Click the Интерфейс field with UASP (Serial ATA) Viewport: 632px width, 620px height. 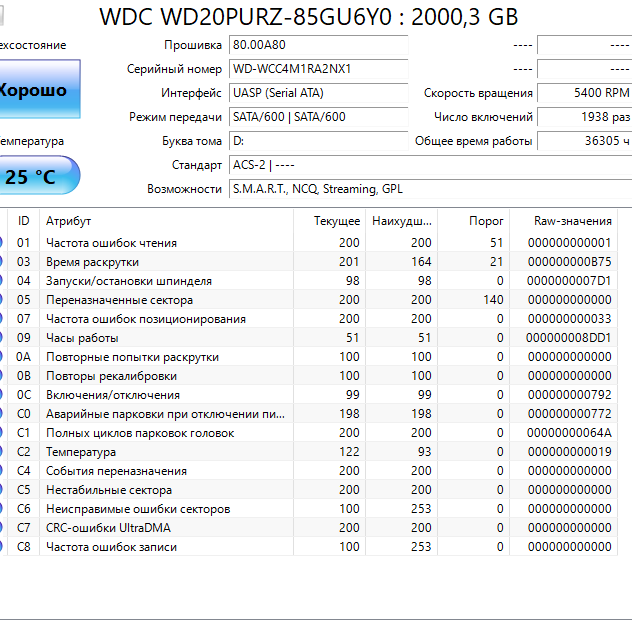(x=318, y=93)
